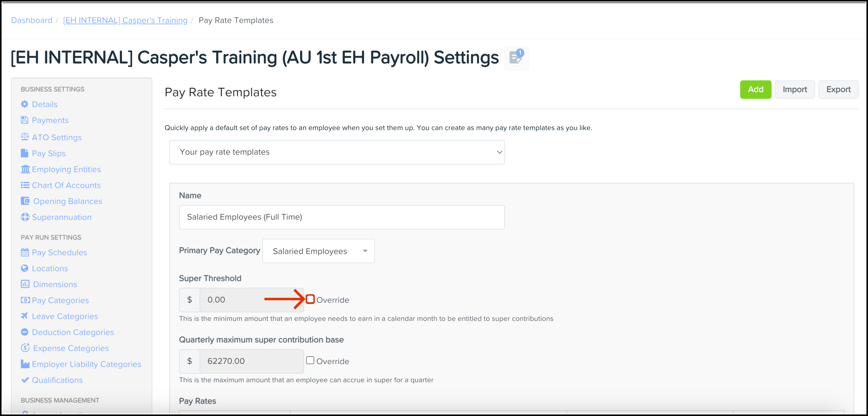Screen dimensions: 868x416
Task: Click the lifebuoy icon for Superannuation
Action: coord(25,217)
